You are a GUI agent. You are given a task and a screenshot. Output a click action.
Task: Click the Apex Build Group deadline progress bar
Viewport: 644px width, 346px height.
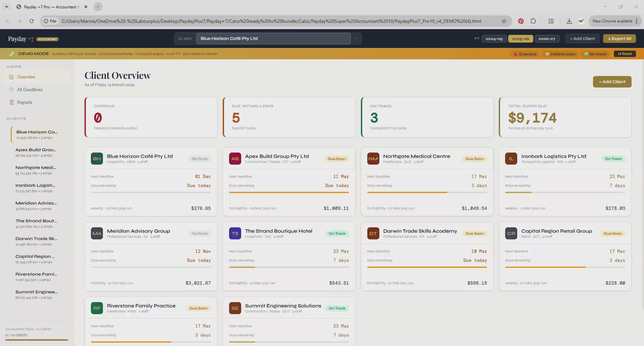click(x=289, y=192)
